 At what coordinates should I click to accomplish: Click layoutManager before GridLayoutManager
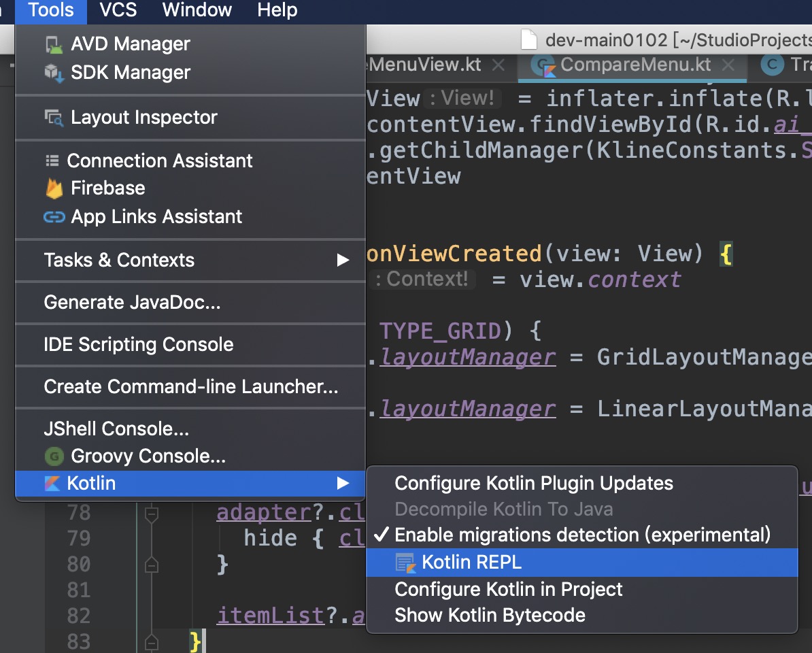[x=468, y=358]
